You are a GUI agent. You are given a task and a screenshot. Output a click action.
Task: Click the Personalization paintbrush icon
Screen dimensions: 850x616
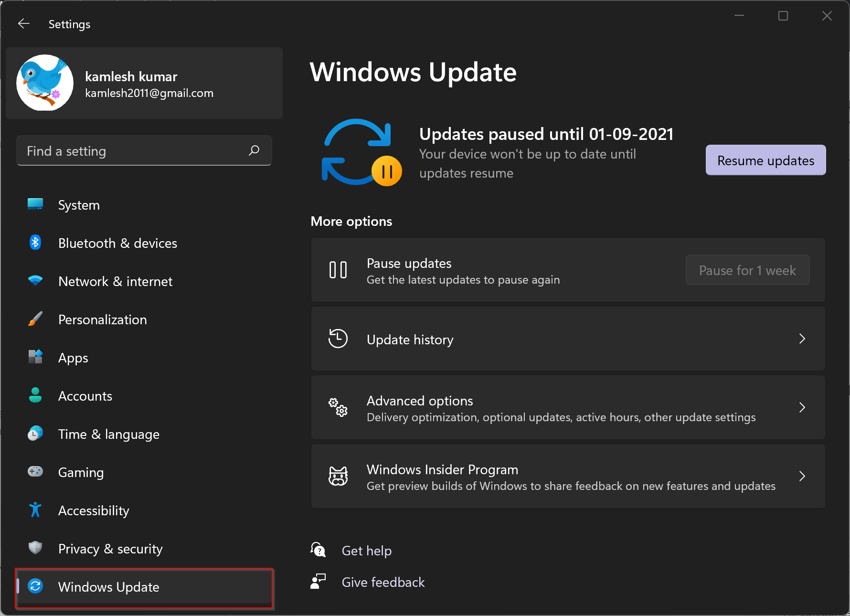click(x=35, y=319)
